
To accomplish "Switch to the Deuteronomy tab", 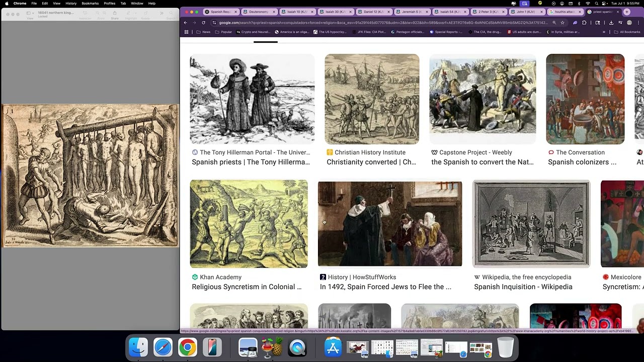I will point(259,12).
